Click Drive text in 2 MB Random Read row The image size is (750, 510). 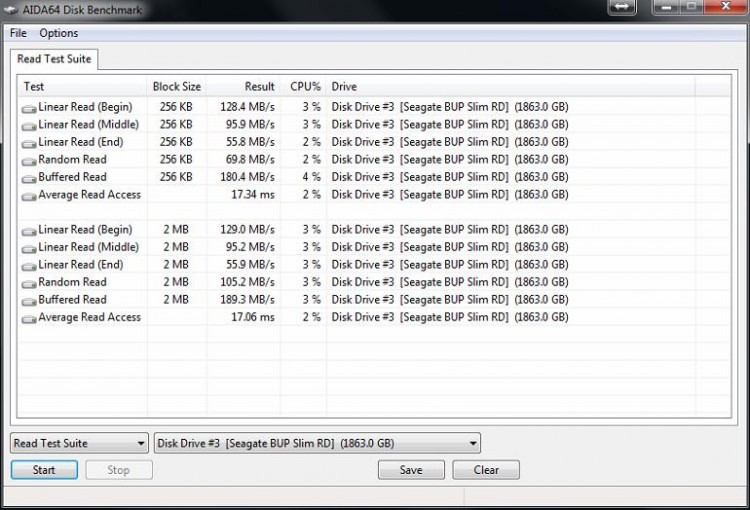(x=450, y=282)
